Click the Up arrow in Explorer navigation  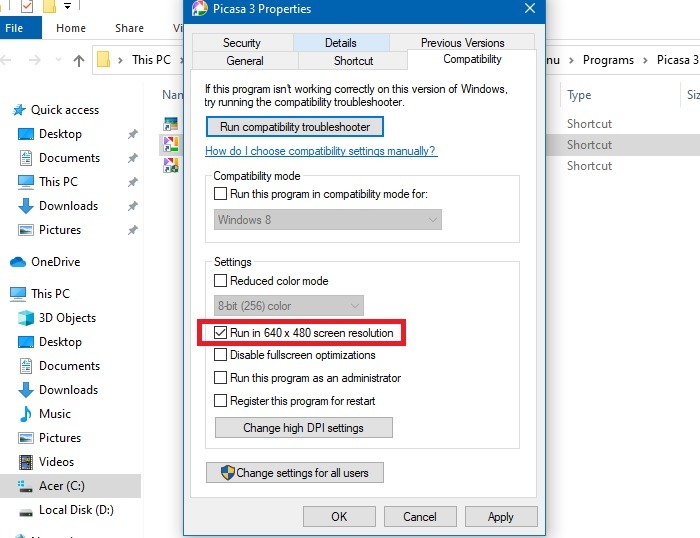click(x=79, y=60)
